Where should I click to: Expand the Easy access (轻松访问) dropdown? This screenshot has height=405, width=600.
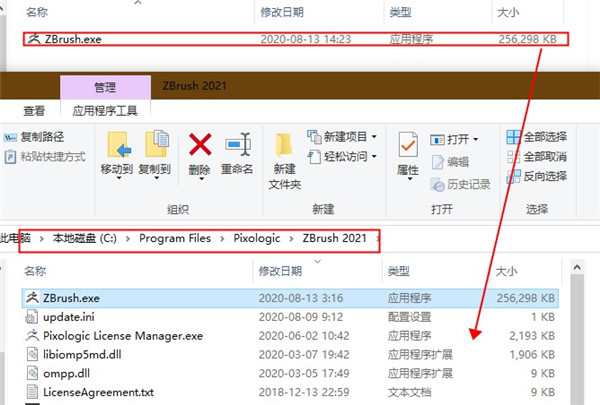coord(374,157)
